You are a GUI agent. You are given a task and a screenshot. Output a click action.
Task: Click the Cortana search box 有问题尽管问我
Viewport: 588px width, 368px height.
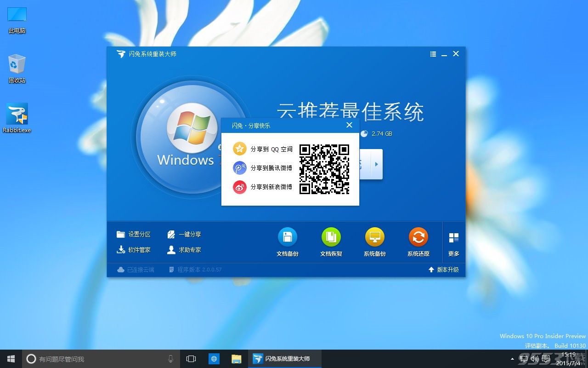[x=101, y=359]
